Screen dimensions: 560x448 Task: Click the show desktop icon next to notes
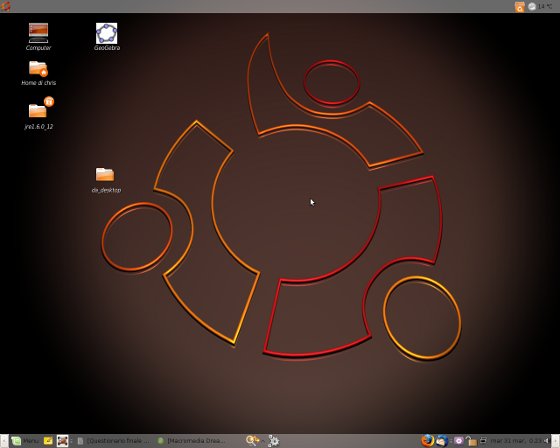coord(62,441)
